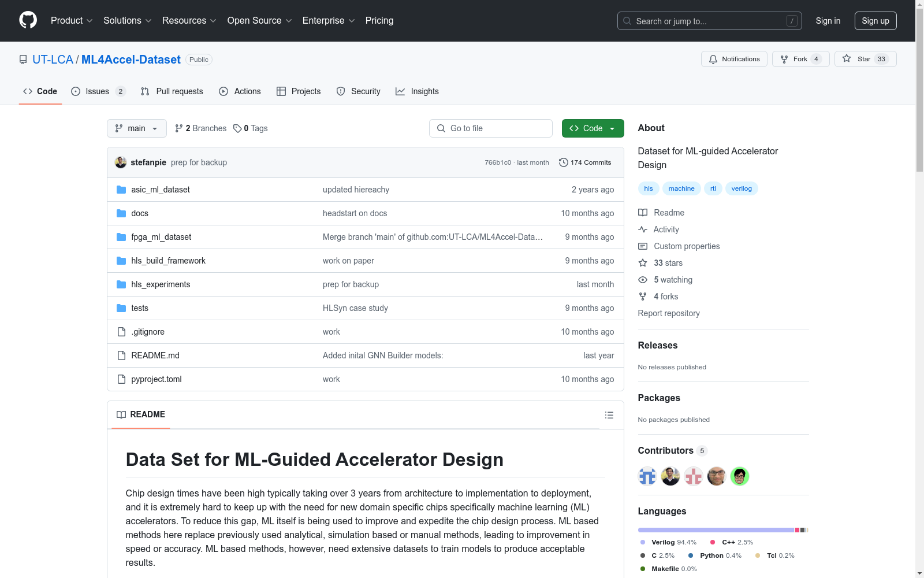Click the repository icon beside UT-LCA

click(x=23, y=60)
